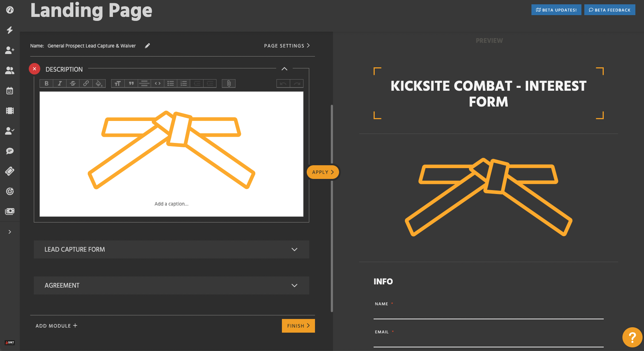Remove the Description module via red X

click(x=34, y=69)
